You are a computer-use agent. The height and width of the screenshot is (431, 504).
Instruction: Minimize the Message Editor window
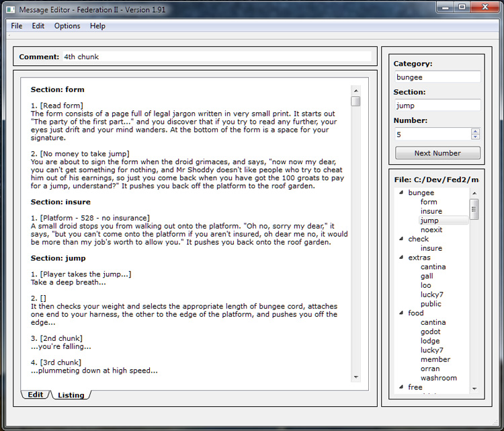(x=446, y=7)
